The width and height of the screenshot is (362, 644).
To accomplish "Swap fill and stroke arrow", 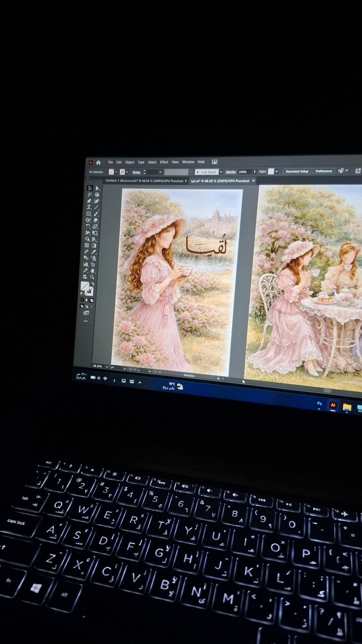I will pos(93,283).
